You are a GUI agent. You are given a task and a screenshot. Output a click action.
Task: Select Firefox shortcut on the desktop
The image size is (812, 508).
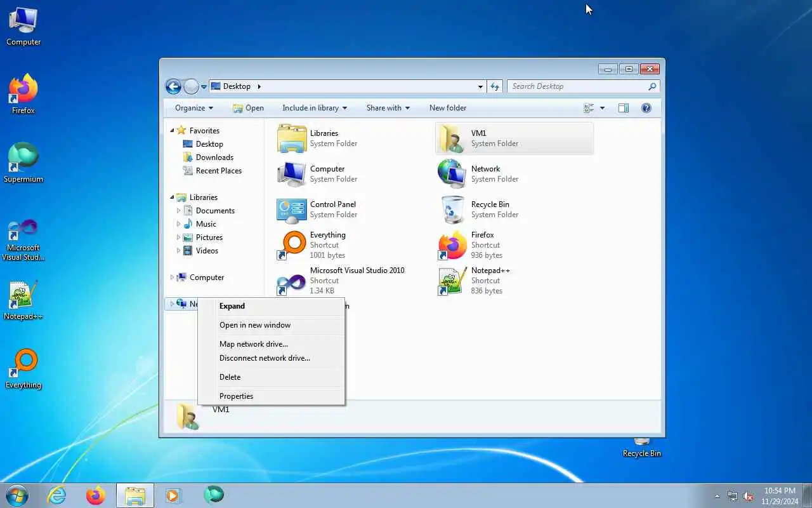(23, 95)
